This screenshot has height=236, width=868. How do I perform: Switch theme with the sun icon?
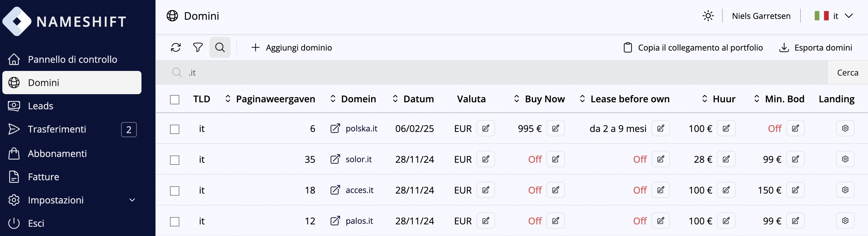point(708,16)
